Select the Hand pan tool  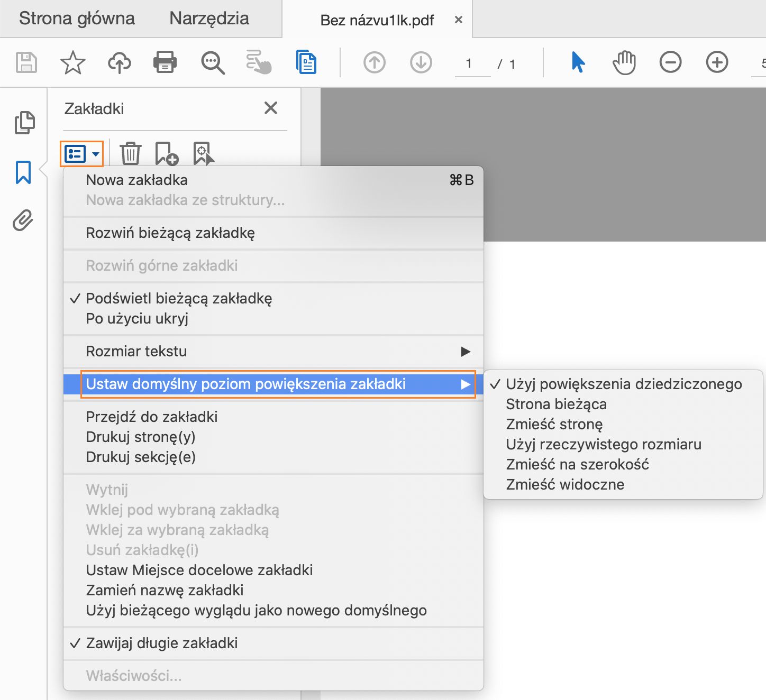click(624, 62)
